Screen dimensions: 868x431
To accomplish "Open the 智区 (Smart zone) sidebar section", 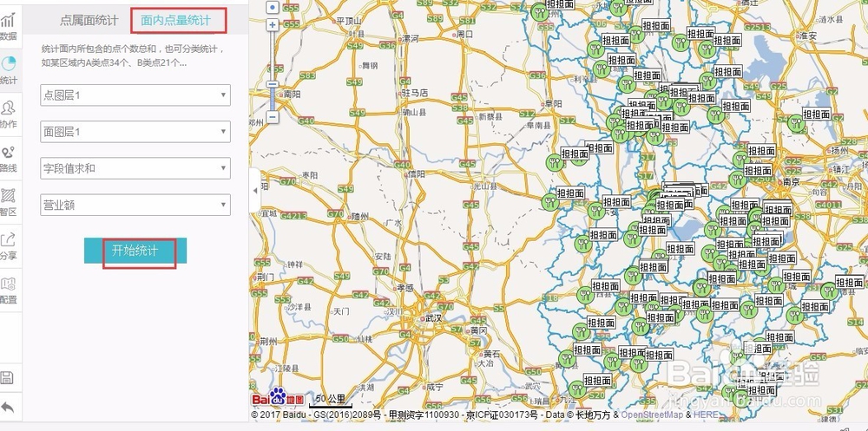I will tap(9, 201).
